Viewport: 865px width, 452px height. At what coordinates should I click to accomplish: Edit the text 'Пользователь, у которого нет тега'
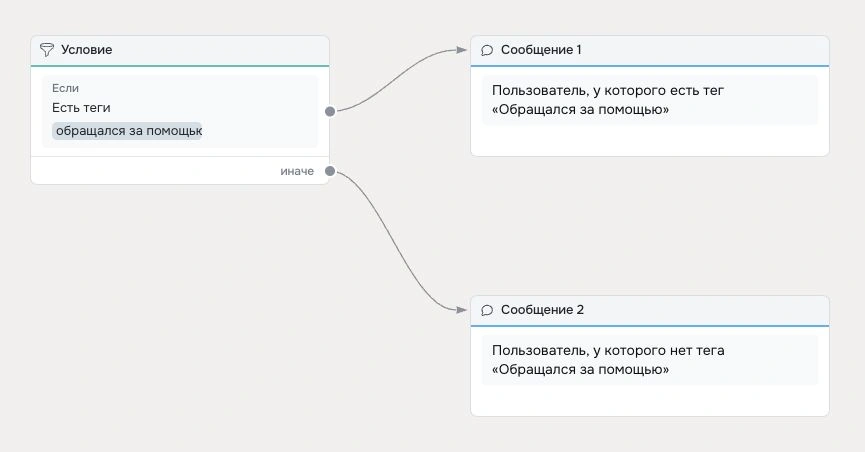click(608, 350)
